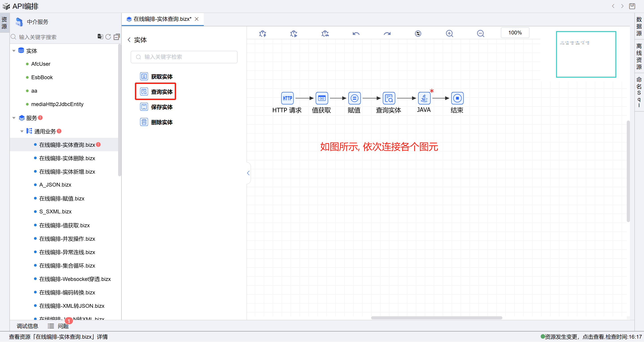
Task: Collapse the 通用业务 folder
Action: tap(22, 131)
